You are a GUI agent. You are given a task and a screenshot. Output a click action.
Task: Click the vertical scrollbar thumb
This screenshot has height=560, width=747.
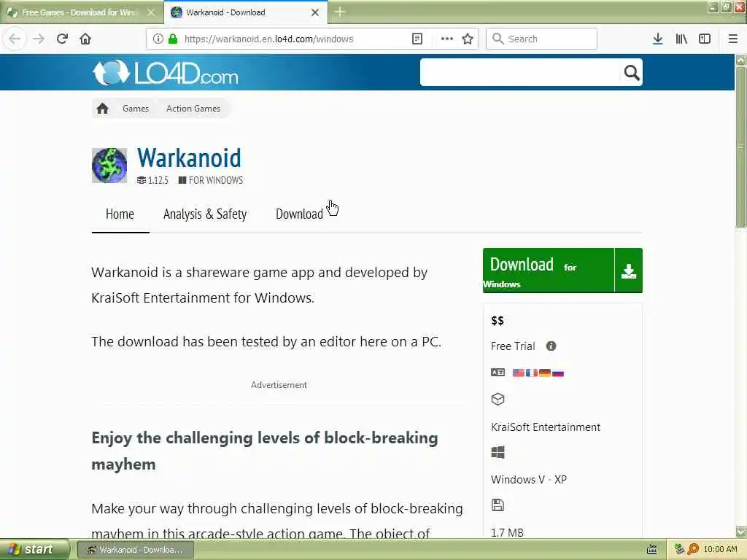(741, 147)
